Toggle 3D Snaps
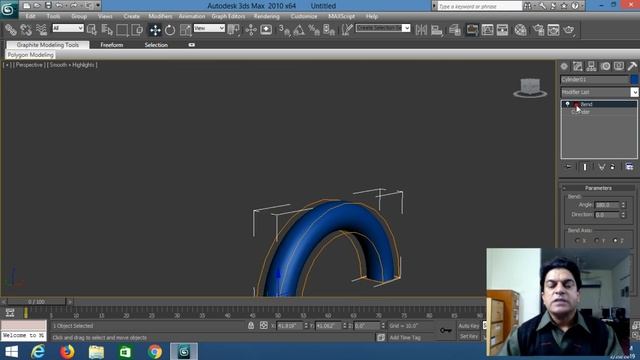Image resolution: width=640 pixels, height=360 pixels. (x=284, y=30)
